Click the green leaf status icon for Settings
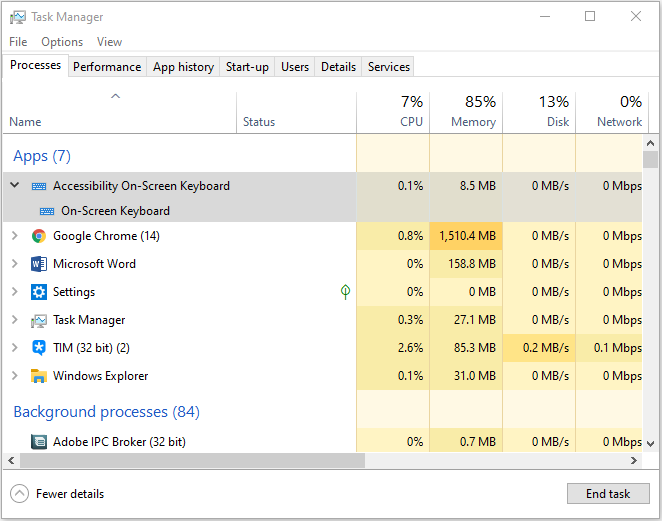 pyautogui.click(x=345, y=292)
